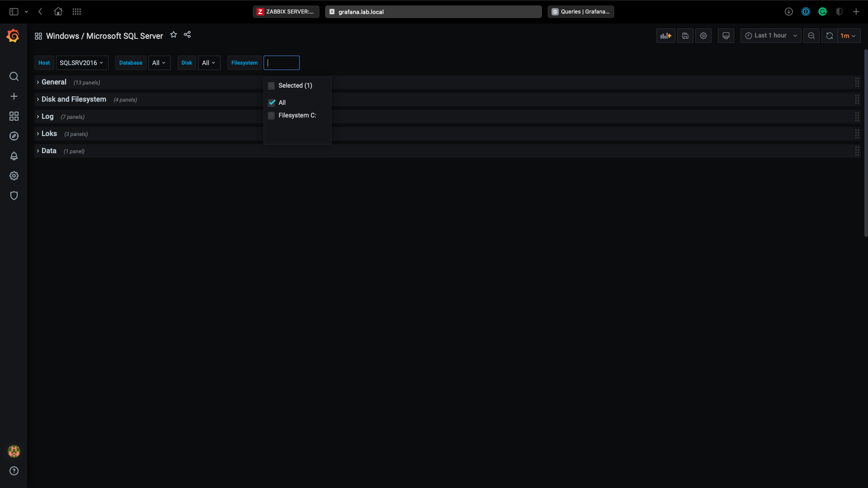Open the Host SQLSRV2016 dropdown
This screenshot has width=868, height=488.
coord(82,63)
